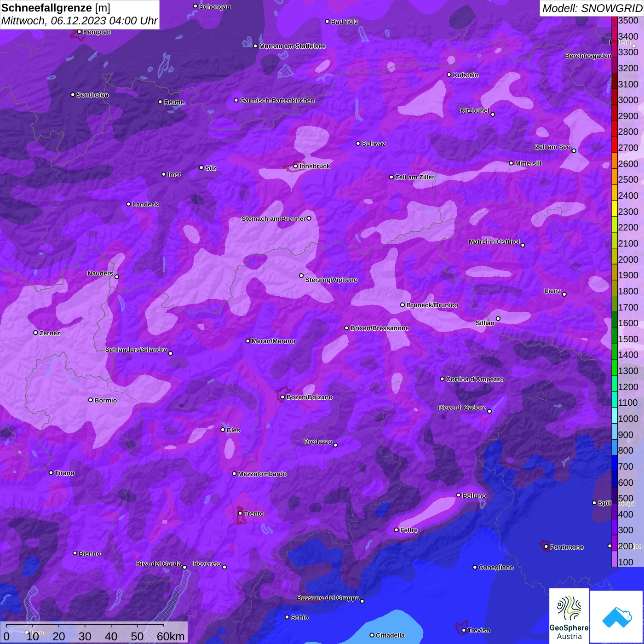This screenshot has height=644, width=644.
Task: Click the Innsbruck city marker
Action: [x=296, y=166]
